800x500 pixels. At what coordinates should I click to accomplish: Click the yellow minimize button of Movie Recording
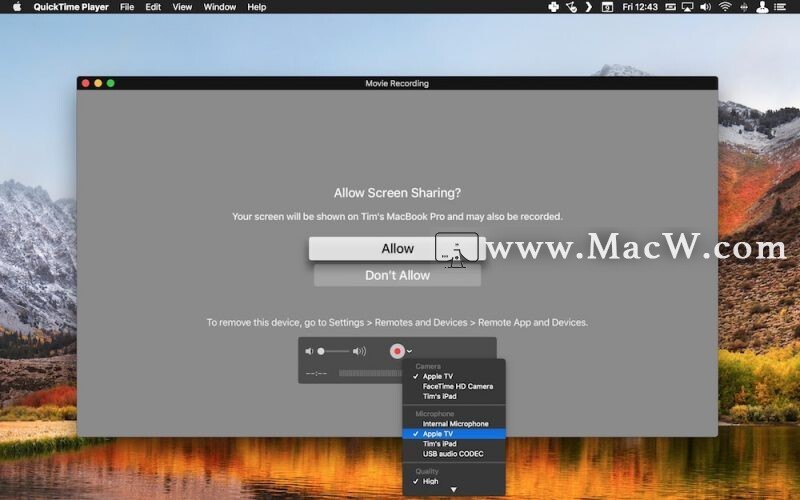coord(98,83)
